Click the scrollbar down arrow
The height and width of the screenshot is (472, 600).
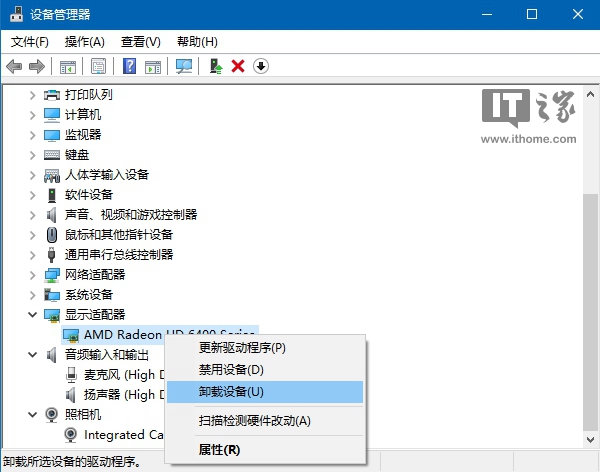click(x=590, y=440)
